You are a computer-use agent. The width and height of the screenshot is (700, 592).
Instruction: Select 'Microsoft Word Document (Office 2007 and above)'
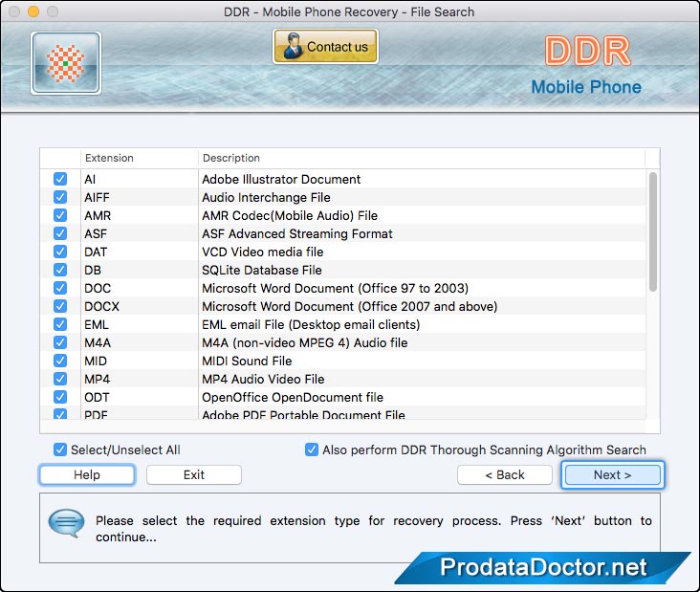click(x=350, y=306)
